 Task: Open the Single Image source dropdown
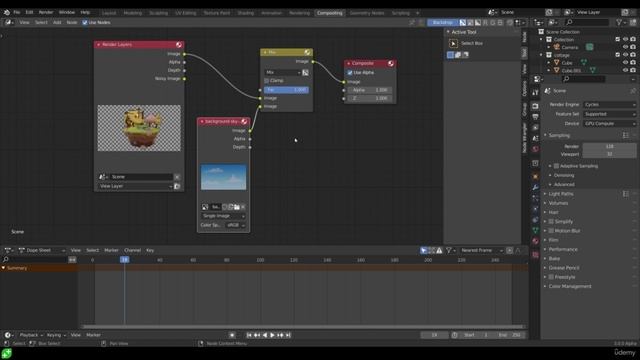click(223, 216)
